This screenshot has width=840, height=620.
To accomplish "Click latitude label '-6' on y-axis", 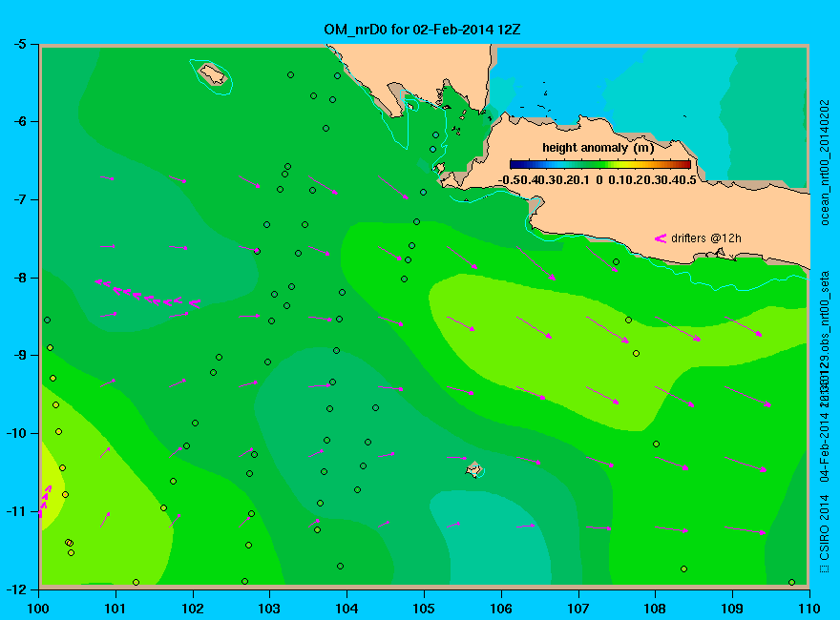I will pos(19,121).
